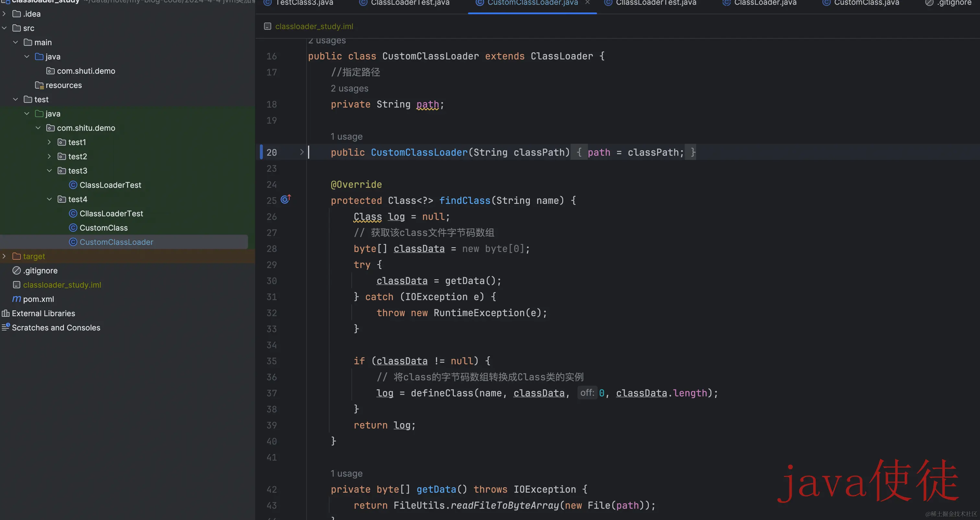Select CustomClass in the project tree
The image size is (980, 520).
tap(103, 228)
